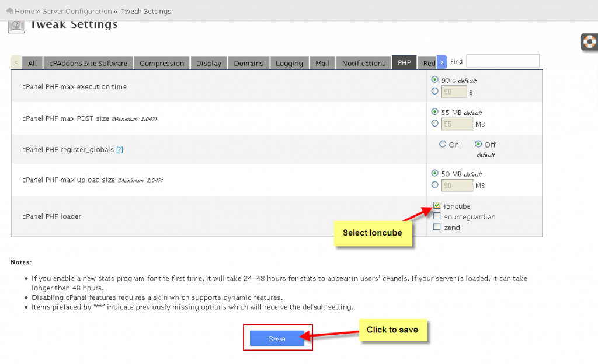598x364 pixels.
Task: Open the support lifebuoy icon
Action: (x=589, y=42)
